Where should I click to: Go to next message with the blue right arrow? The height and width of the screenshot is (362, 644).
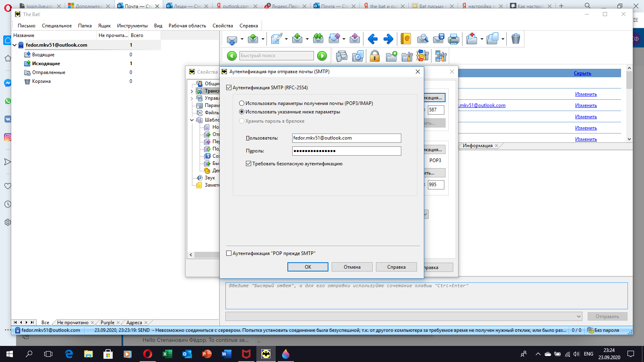388,39
